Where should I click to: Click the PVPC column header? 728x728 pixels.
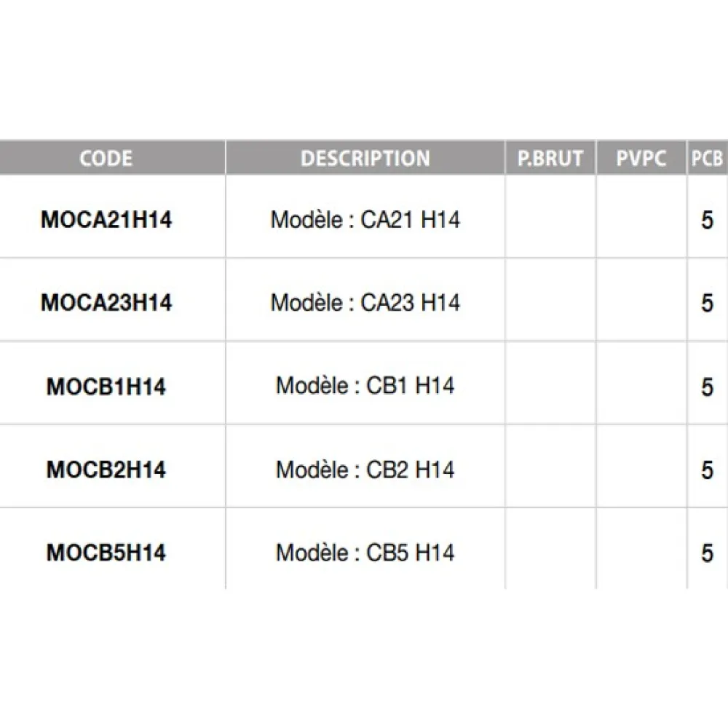pyautogui.click(x=641, y=158)
